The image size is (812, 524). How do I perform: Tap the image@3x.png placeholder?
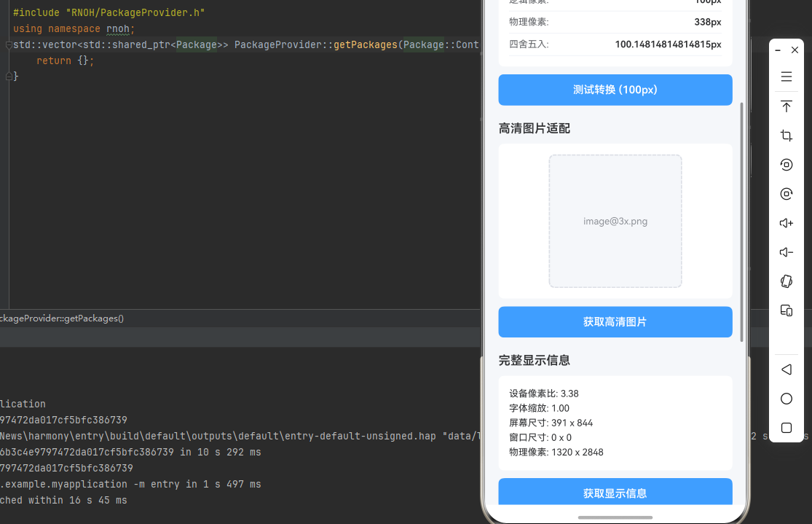tap(615, 222)
